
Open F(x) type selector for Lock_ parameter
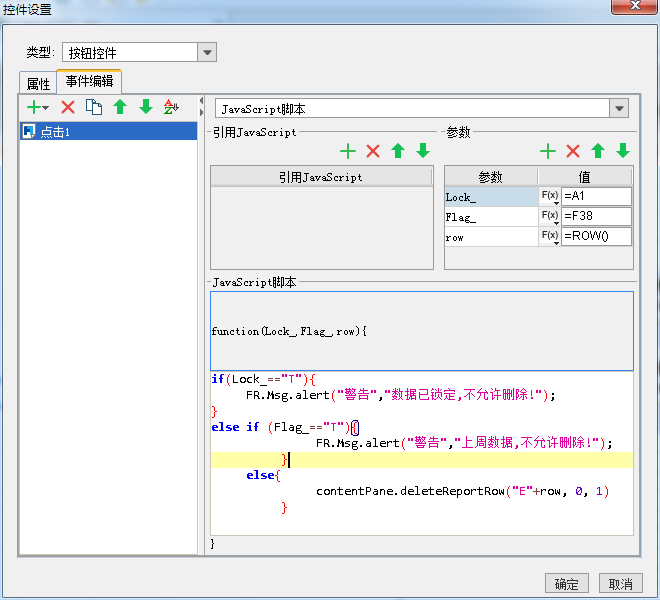coord(550,196)
